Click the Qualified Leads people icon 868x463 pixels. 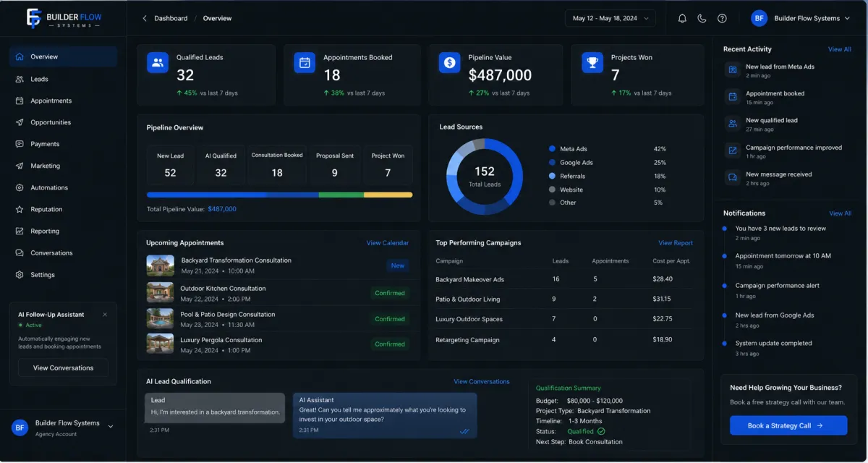(158, 63)
